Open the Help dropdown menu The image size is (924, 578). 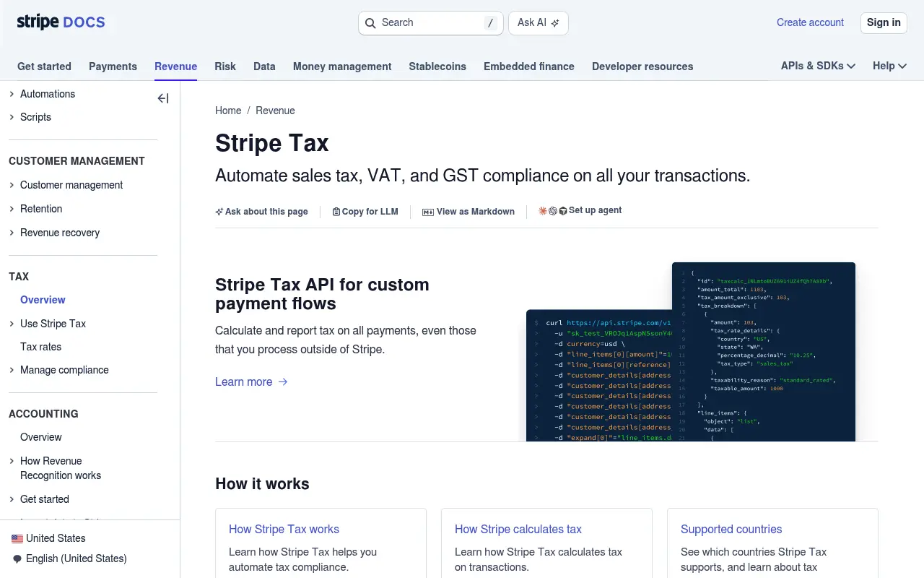pos(889,66)
